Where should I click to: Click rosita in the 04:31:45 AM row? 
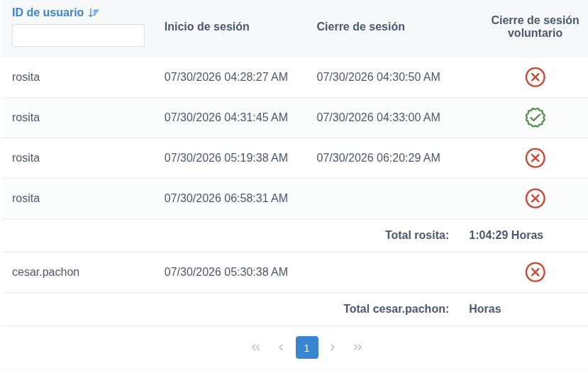point(26,117)
